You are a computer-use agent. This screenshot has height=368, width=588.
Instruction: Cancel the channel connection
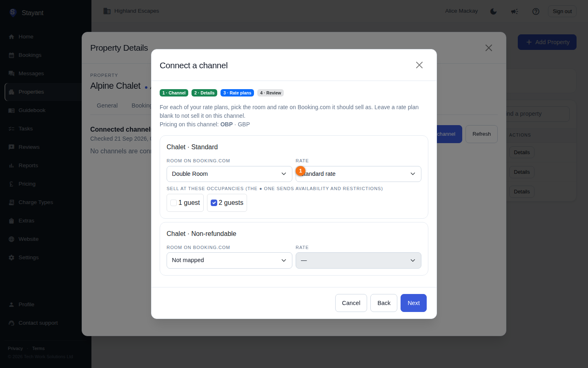tap(351, 303)
